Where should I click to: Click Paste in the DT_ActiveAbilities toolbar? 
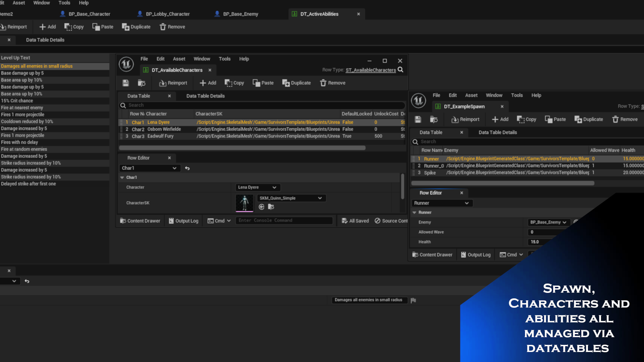[103, 27]
